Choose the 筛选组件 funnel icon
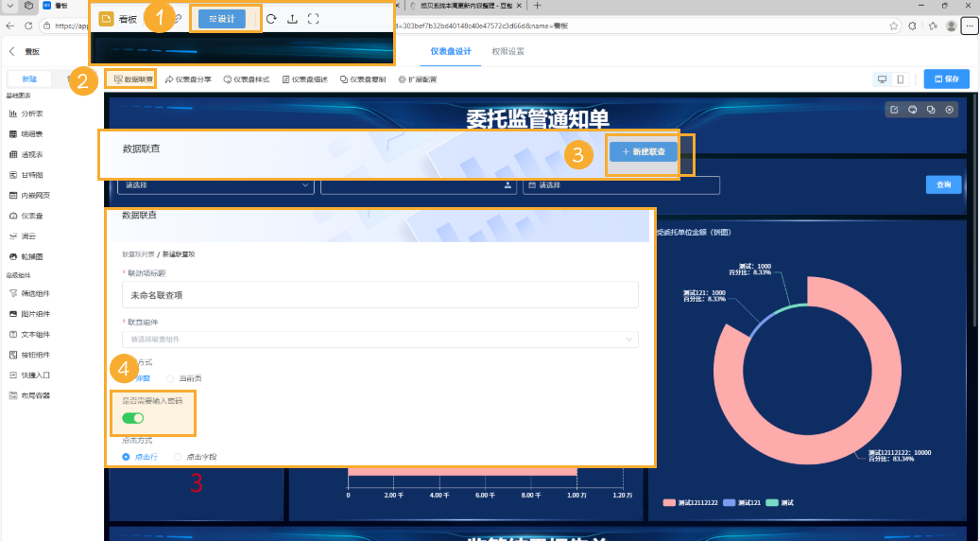 [13, 293]
